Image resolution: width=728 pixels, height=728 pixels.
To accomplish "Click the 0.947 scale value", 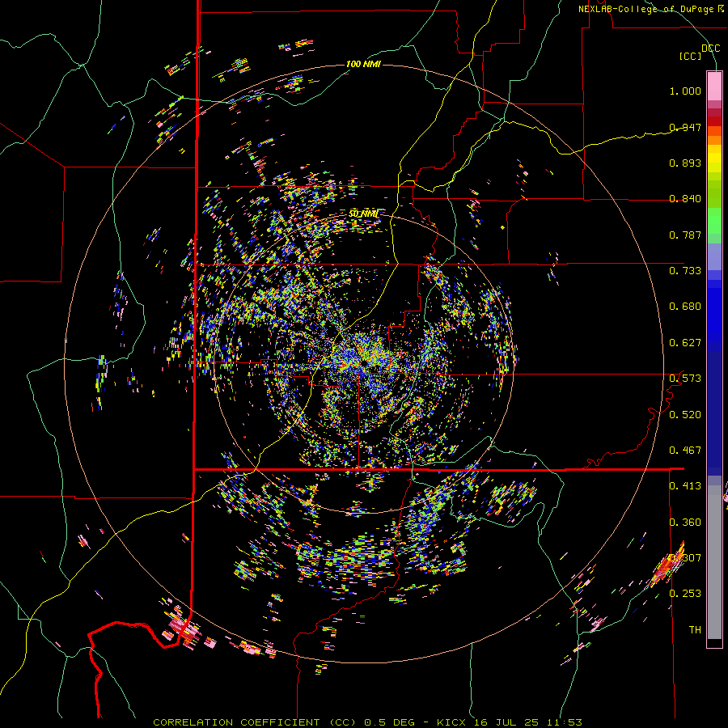I will 685,127.
